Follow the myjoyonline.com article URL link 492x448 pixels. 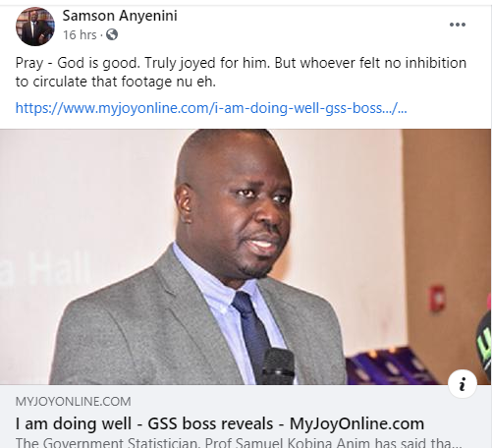(211, 108)
